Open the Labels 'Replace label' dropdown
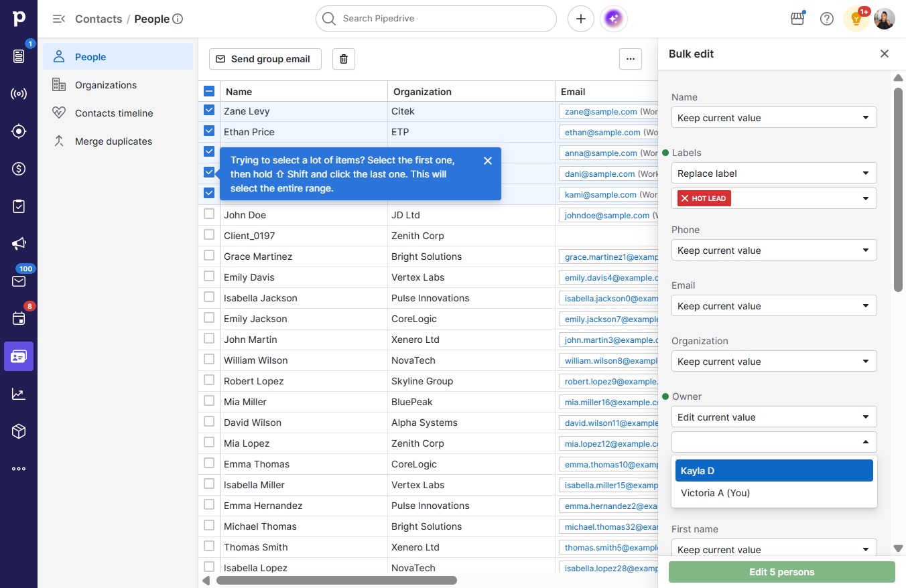 pos(774,173)
